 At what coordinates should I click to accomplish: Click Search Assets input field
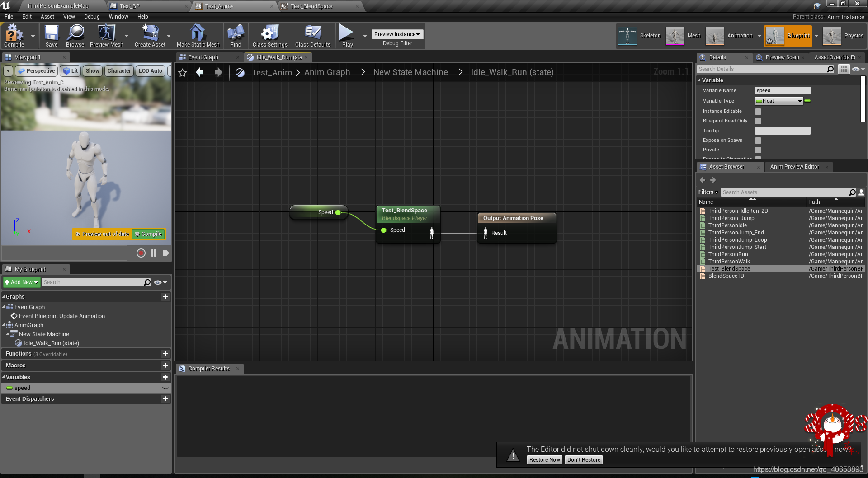[x=785, y=192]
